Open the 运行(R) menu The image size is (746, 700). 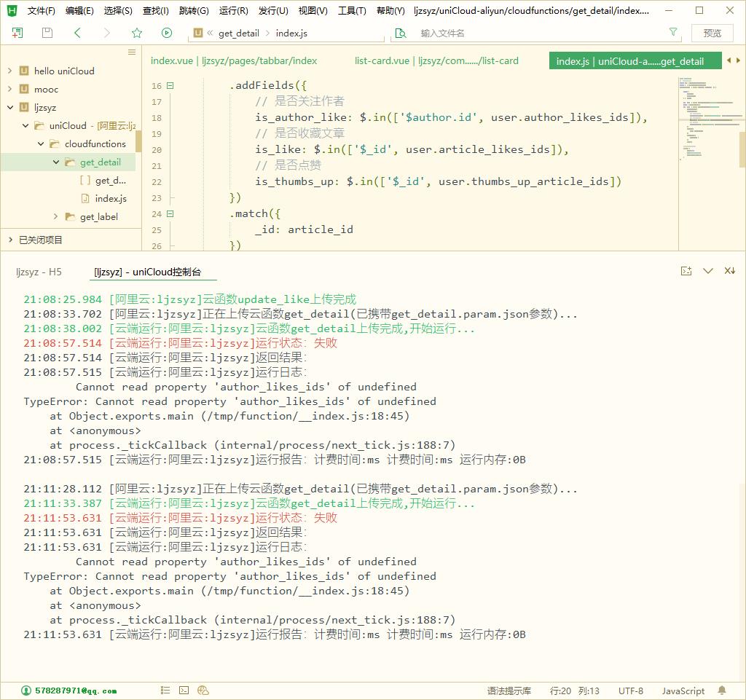point(234,10)
